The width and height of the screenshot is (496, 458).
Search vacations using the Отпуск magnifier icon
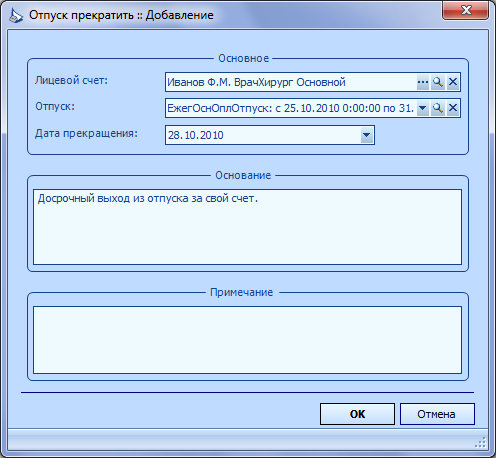coord(438,108)
